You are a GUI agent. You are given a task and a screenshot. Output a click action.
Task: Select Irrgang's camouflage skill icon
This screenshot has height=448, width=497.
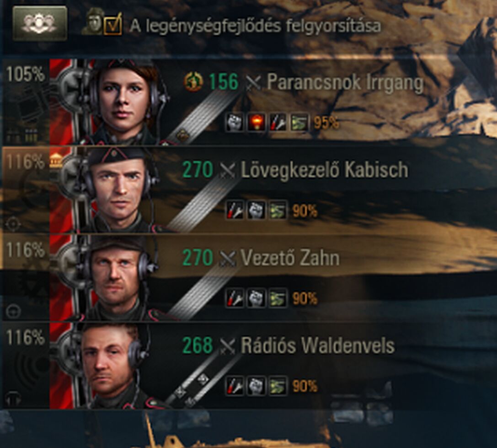click(x=299, y=122)
